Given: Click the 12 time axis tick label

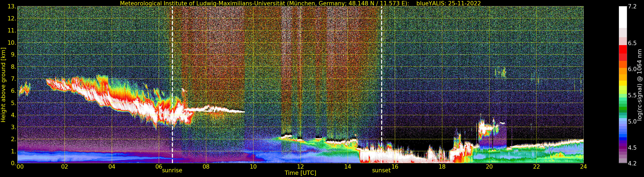Looking at the screenshot, I should pyautogui.click(x=300, y=167).
